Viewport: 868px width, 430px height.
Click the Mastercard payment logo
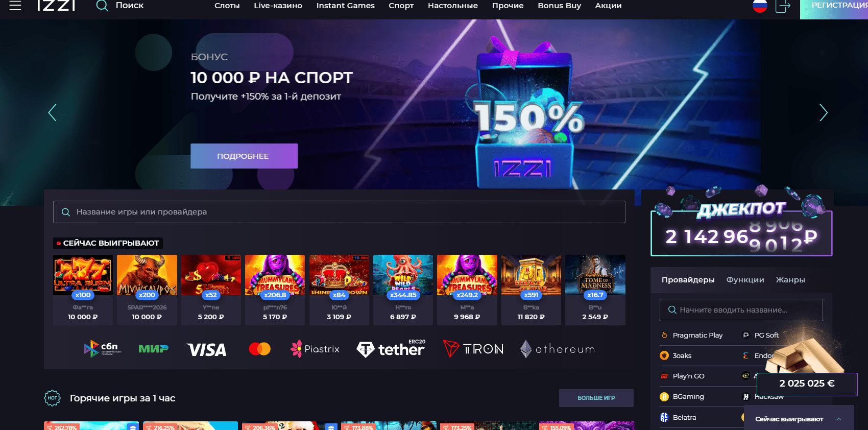(x=260, y=349)
